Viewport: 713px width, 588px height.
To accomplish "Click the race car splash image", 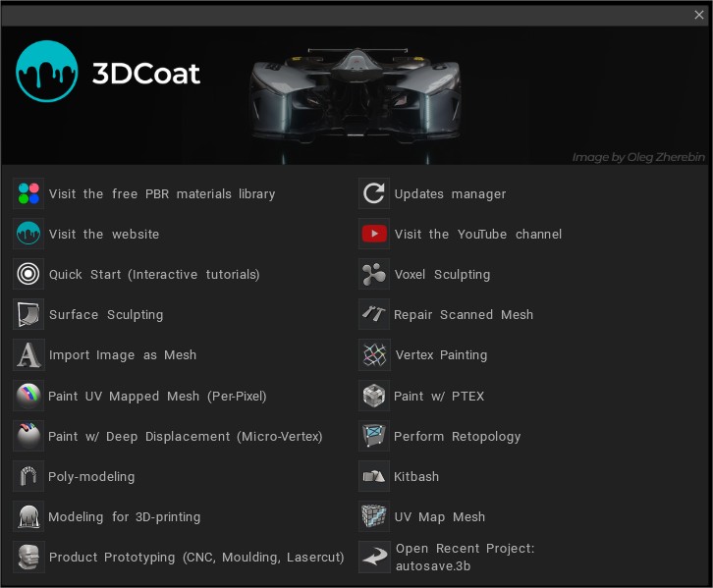I will (x=355, y=95).
